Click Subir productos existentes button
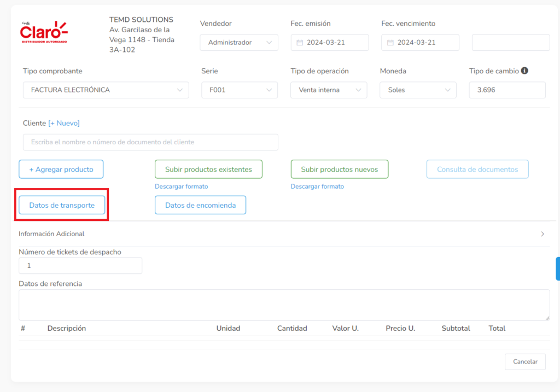560x392 pixels. [208, 169]
